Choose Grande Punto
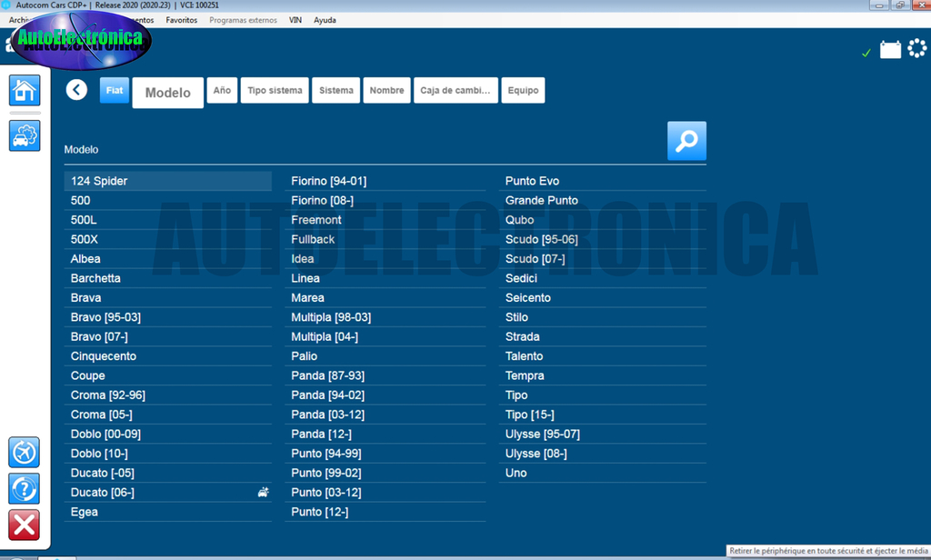The image size is (931, 560). tap(603, 201)
